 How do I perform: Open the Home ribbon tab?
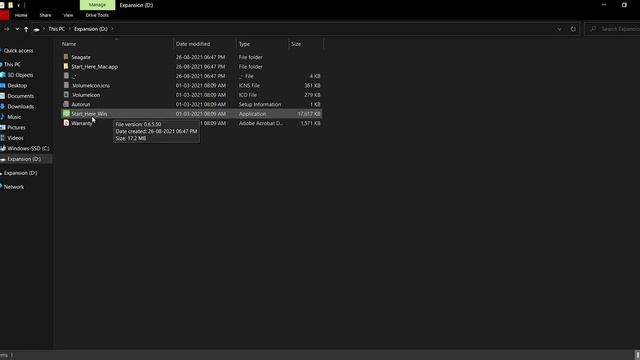(21, 15)
